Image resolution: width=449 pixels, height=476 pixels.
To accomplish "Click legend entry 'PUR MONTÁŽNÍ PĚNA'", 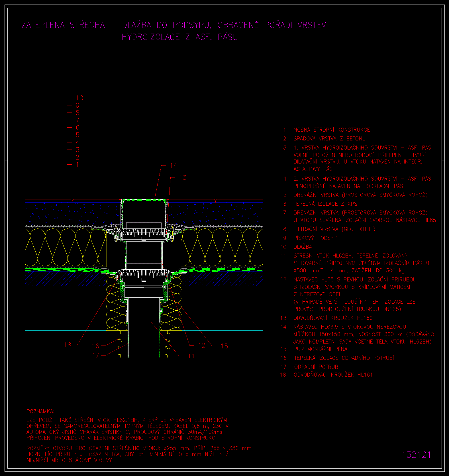I will [x=321, y=349].
